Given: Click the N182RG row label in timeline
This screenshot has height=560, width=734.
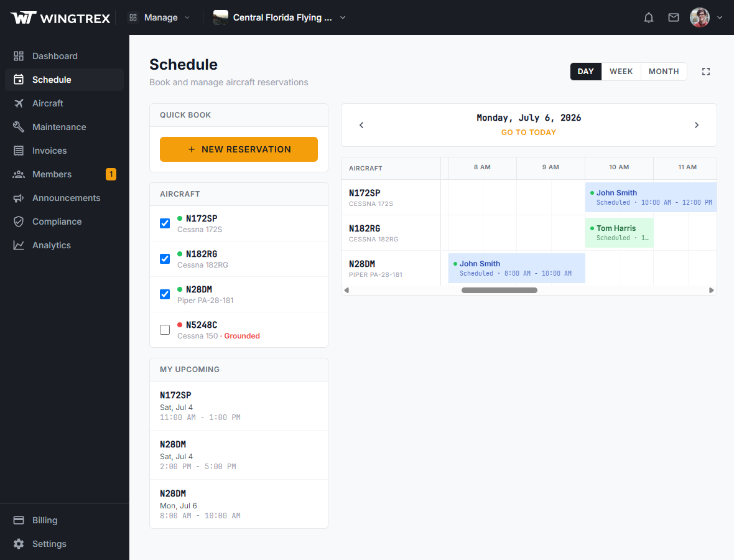Looking at the screenshot, I should click(391, 233).
